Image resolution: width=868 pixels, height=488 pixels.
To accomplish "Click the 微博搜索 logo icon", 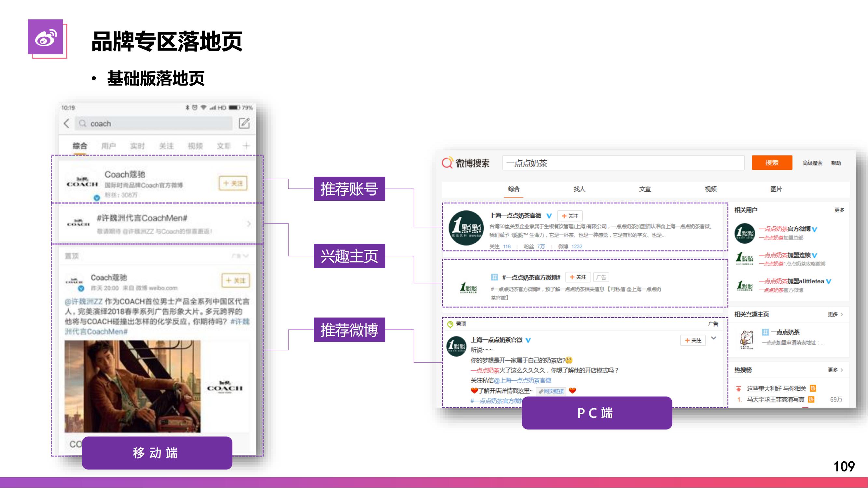I will tap(447, 163).
